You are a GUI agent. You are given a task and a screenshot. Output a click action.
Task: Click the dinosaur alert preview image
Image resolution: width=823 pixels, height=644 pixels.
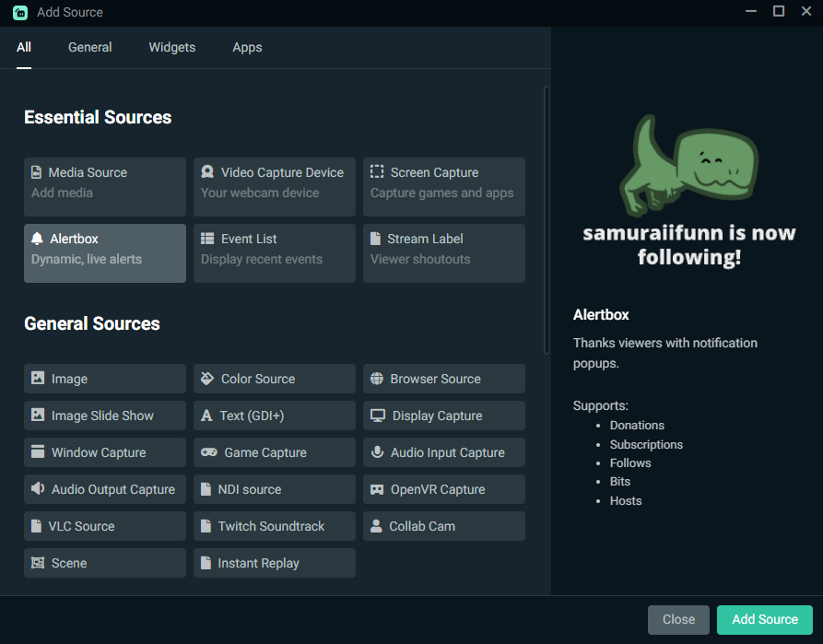coord(689,165)
